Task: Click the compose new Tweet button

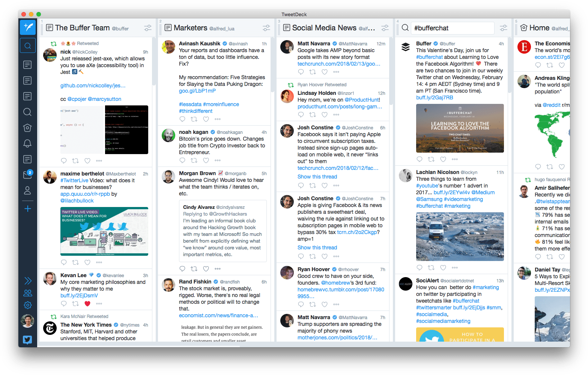Action: 28,27
